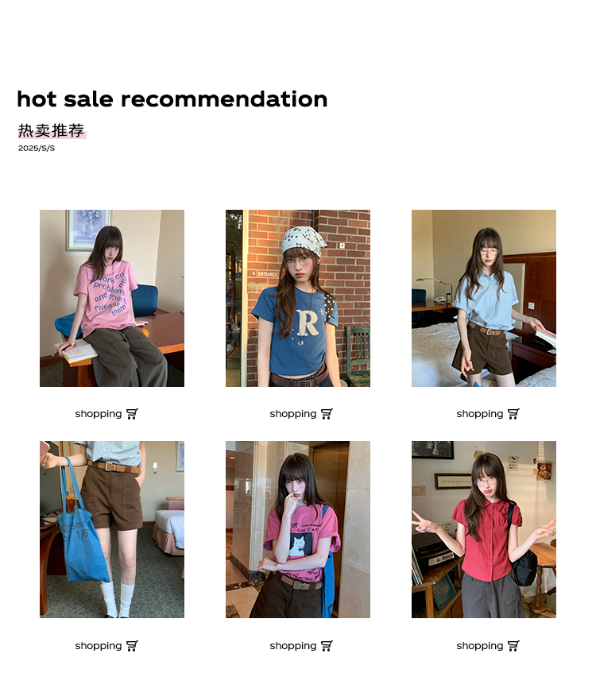
Task: Click shopping text under pink cat tee
Action: click(x=293, y=646)
